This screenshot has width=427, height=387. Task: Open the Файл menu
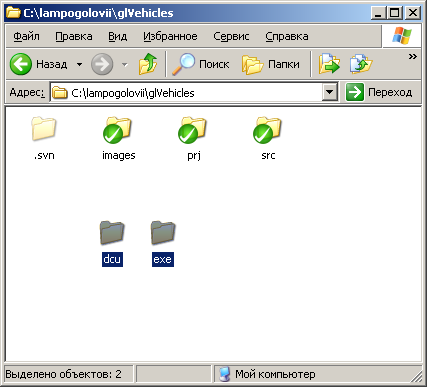26,36
